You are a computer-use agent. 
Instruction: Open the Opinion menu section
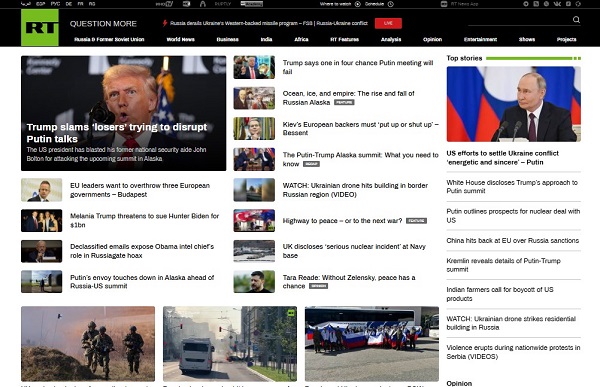click(x=432, y=39)
